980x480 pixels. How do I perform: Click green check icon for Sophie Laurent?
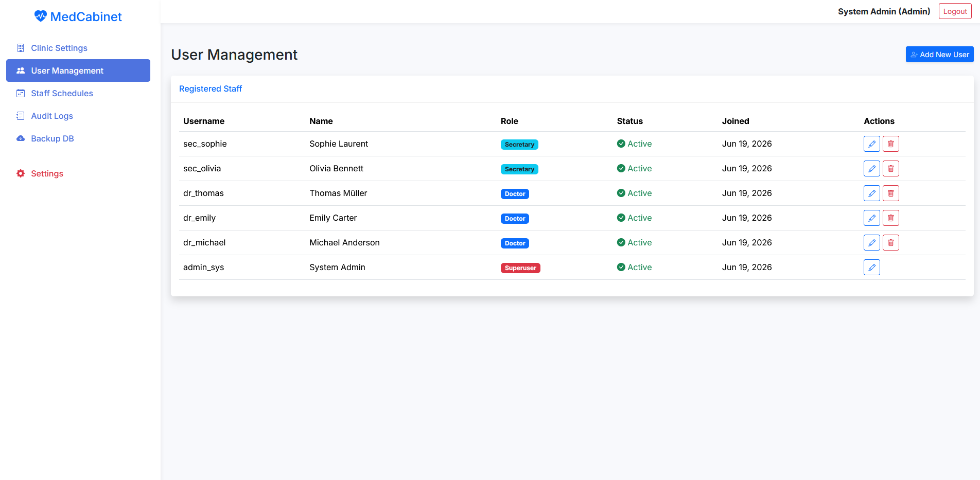tap(621, 144)
